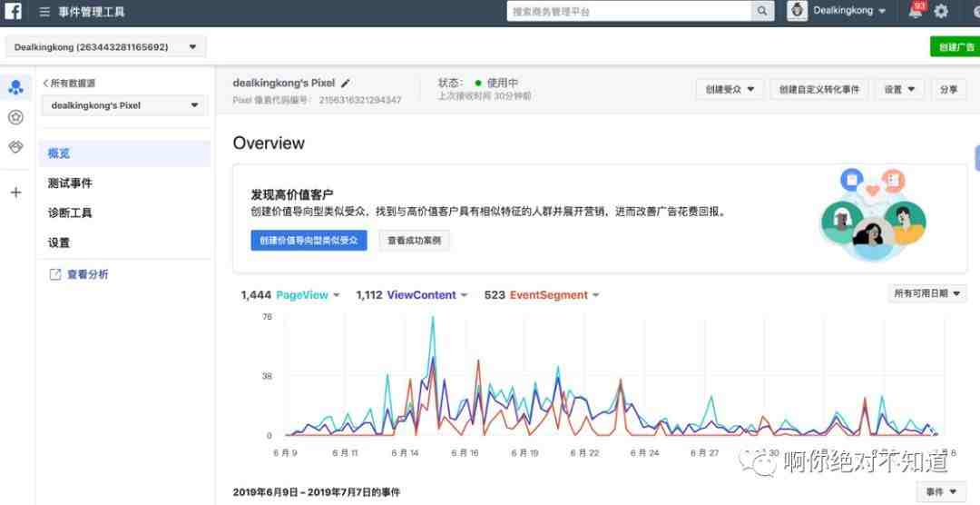Open the settings gear icon in top bar
The height and width of the screenshot is (505, 980).
pyautogui.click(x=941, y=11)
